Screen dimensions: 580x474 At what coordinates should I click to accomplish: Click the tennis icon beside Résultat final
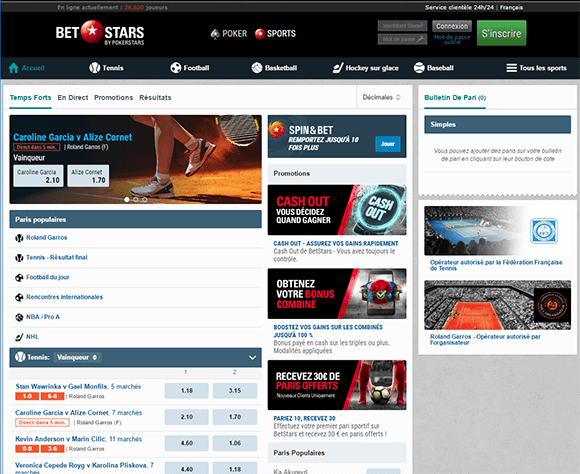[19, 258]
